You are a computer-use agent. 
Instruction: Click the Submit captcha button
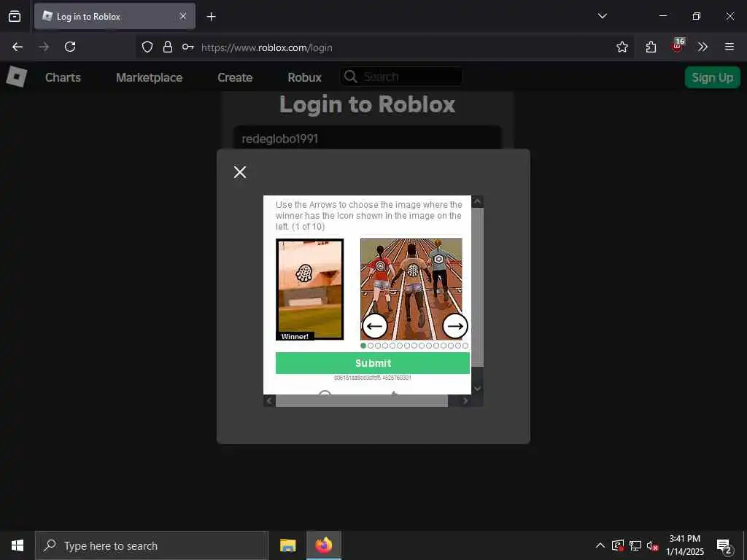pos(373,363)
